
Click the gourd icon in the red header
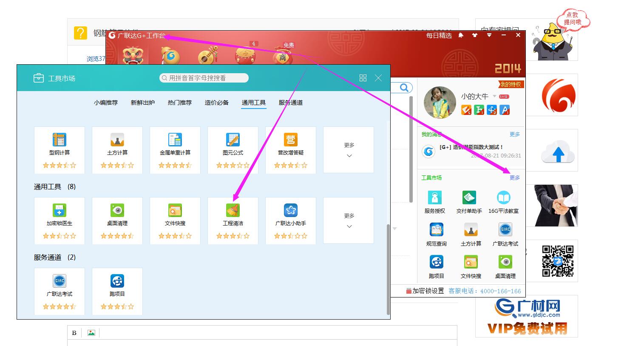pyautogui.click(x=170, y=56)
